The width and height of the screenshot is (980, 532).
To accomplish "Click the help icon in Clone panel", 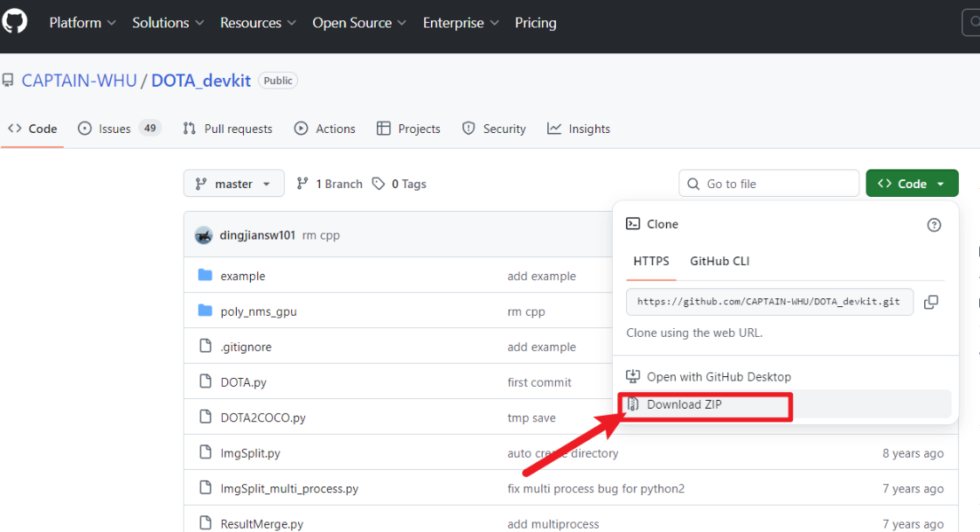I will click(934, 225).
